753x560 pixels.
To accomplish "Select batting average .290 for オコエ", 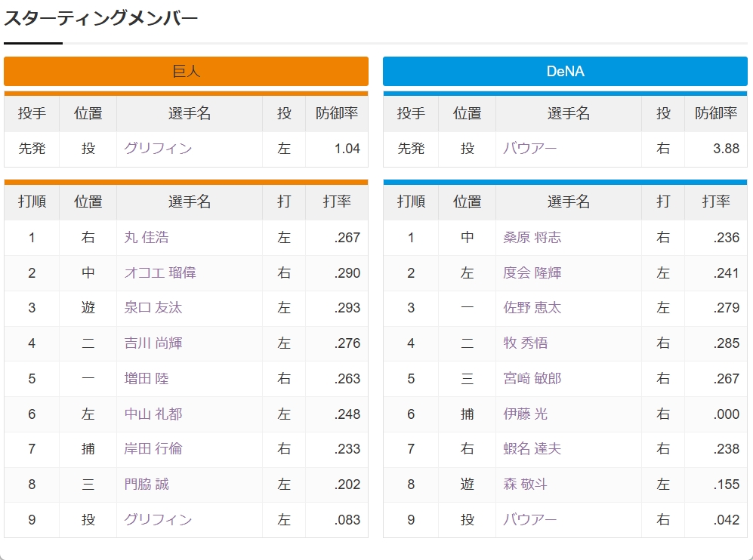I will coord(347,273).
